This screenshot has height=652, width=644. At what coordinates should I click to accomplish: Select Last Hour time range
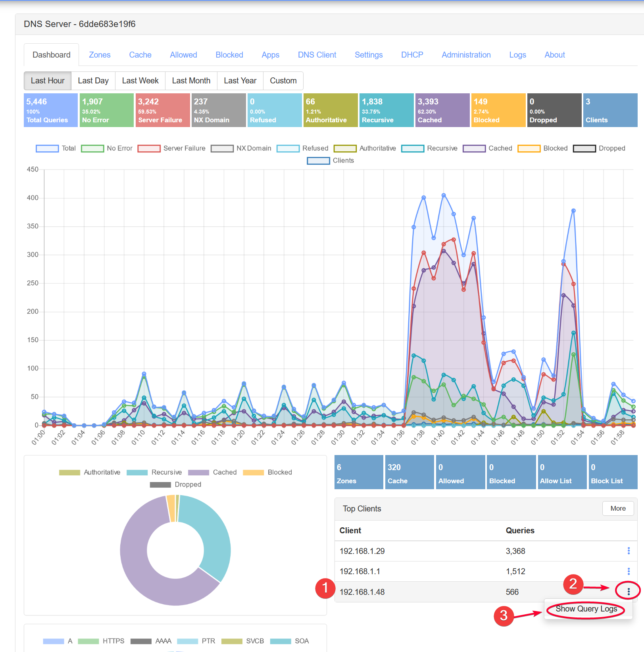(48, 81)
